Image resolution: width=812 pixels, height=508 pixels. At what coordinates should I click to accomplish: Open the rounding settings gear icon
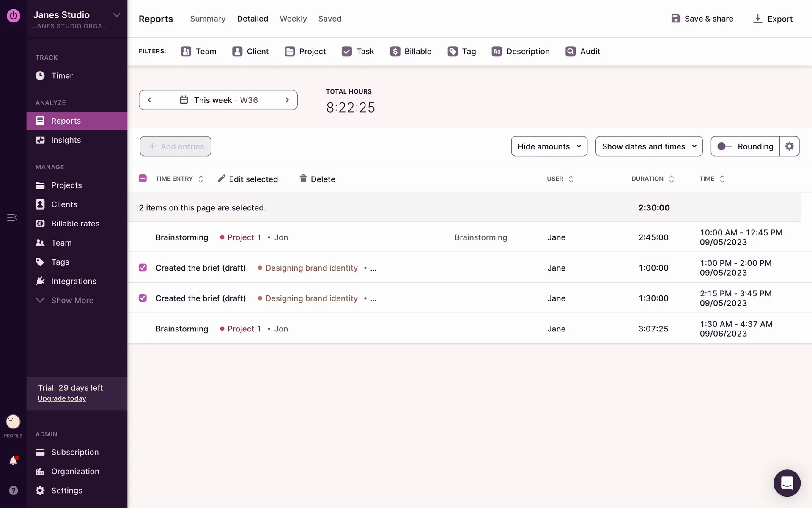(x=789, y=146)
